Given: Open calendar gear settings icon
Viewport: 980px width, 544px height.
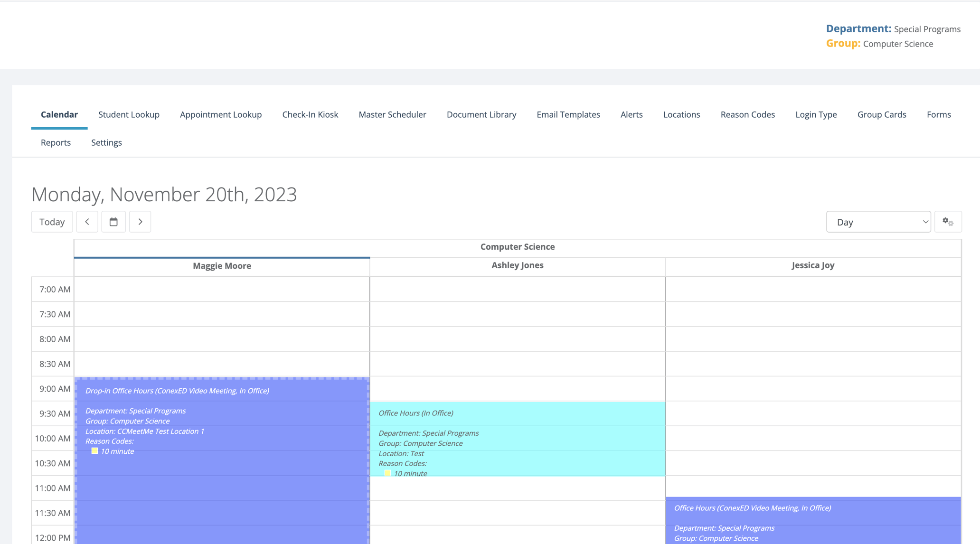Looking at the screenshot, I should pyautogui.click(x=948, y=222).
